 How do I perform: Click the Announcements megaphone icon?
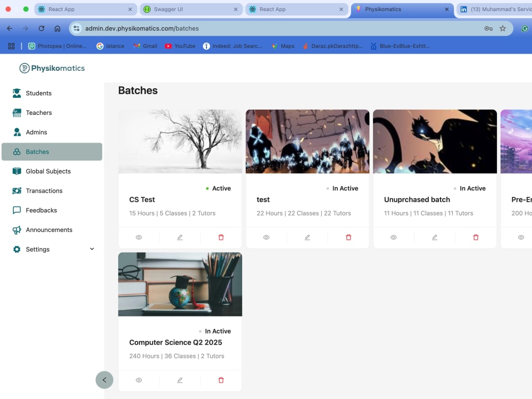pyautogui.click(x=16, y=230)
